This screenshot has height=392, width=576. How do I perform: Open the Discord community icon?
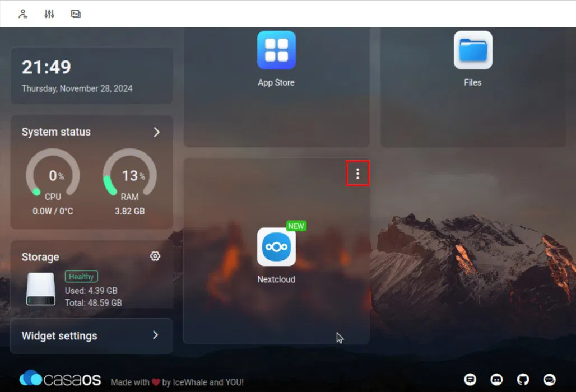pos(496,380)
